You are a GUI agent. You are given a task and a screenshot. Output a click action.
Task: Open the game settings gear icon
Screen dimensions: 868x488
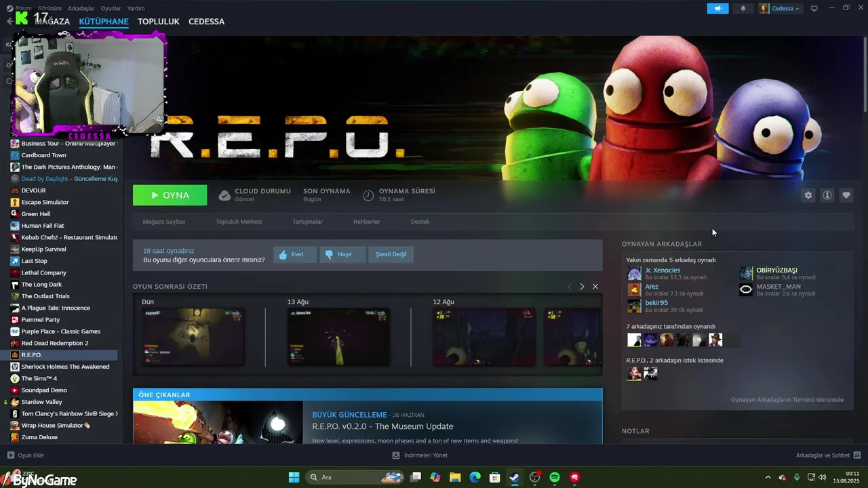pos(808,195)
